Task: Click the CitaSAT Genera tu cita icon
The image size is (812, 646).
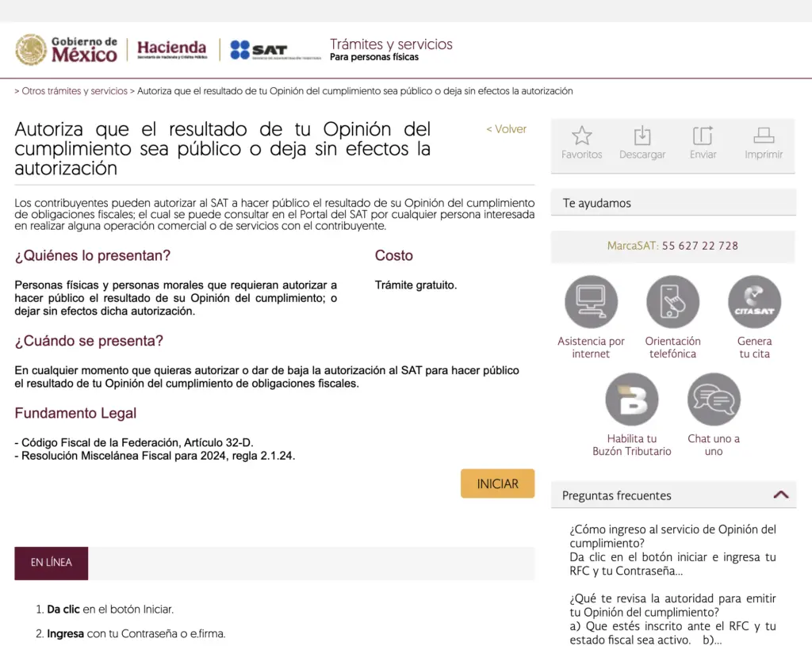Action: 754,302
